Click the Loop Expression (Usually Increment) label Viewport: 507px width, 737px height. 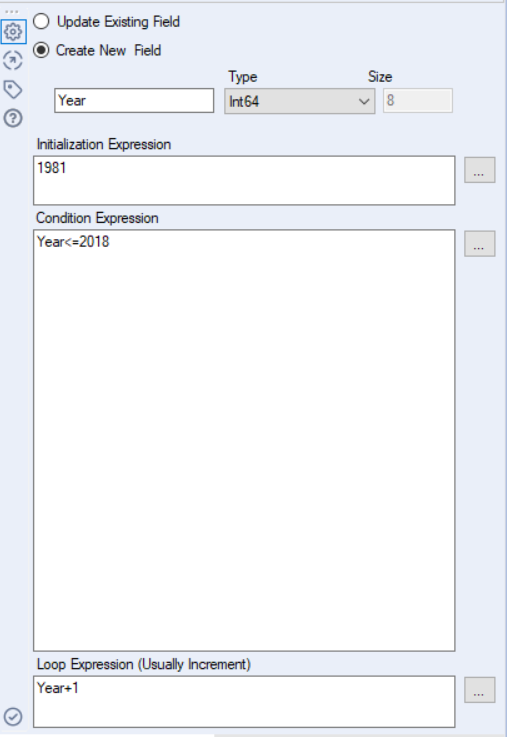(x=144, y=664)
